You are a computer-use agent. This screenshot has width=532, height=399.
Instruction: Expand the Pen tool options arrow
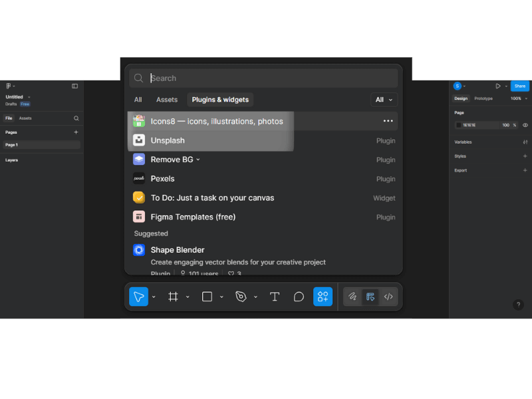[255, 297]
